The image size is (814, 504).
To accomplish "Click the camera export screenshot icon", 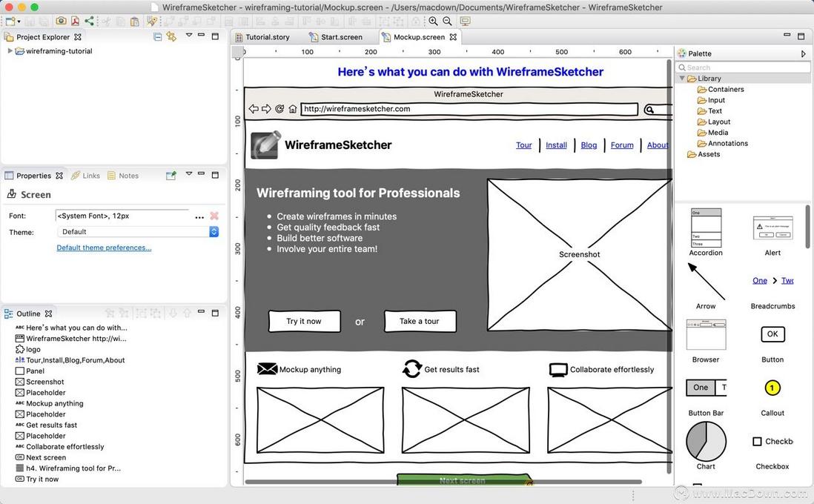I will pos(62,21).
